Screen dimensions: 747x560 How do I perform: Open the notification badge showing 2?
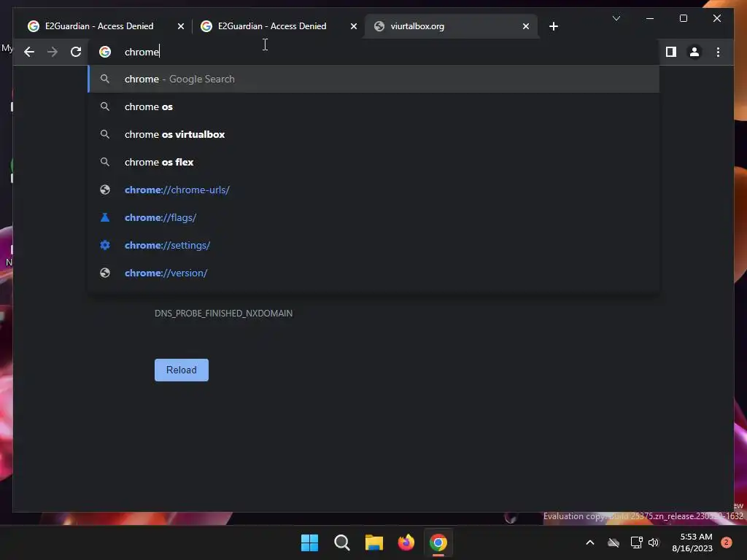pyautogui.click(x=726, y=542)
